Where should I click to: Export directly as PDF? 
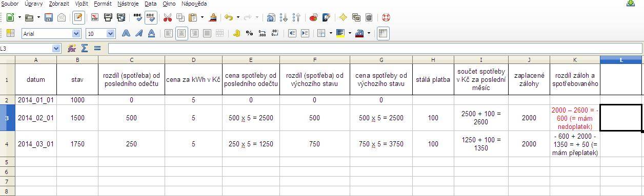pos(95,17)
